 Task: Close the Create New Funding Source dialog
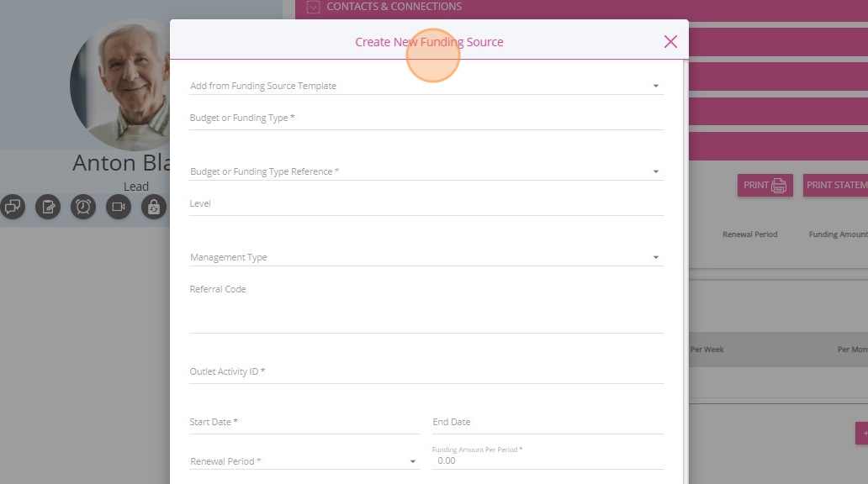click(670, 41)
